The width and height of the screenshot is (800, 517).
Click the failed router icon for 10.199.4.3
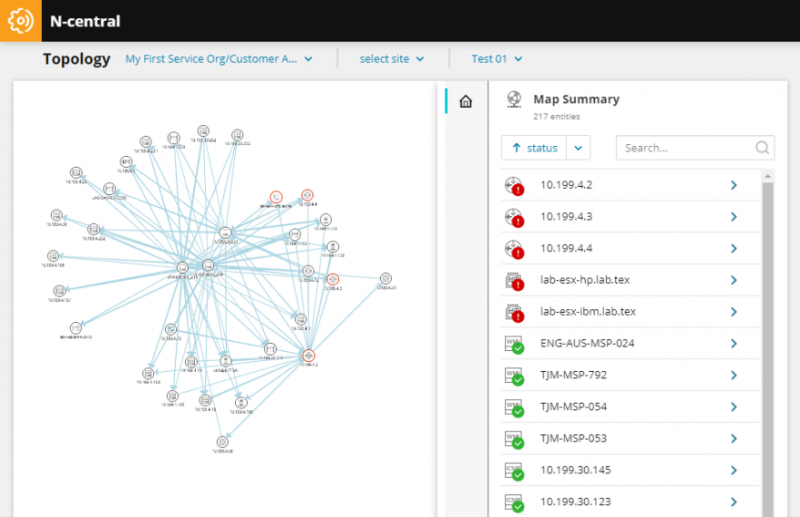click(x=514, y=217)
